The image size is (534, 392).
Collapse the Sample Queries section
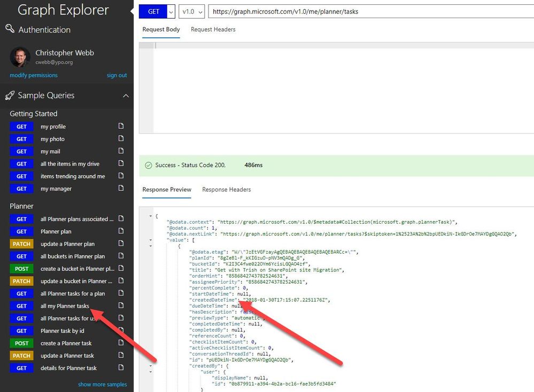tap(126, 96)
